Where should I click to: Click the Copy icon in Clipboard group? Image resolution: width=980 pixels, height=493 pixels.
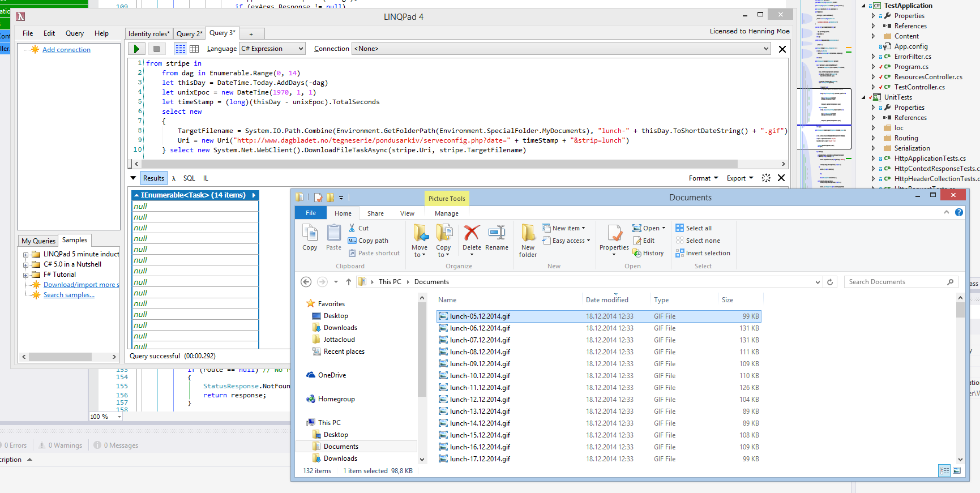tap(310, 237)
